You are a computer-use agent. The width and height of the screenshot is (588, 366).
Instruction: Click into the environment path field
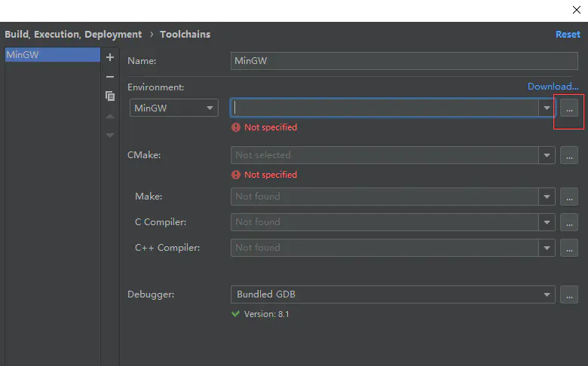384,108
